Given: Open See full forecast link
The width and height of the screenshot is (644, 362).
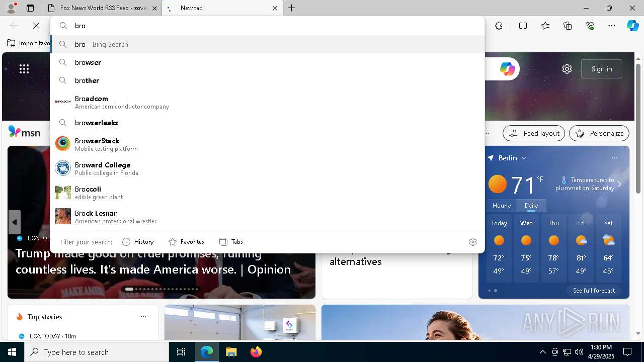Looking at the screenshot, I should [x=594, y=291].
